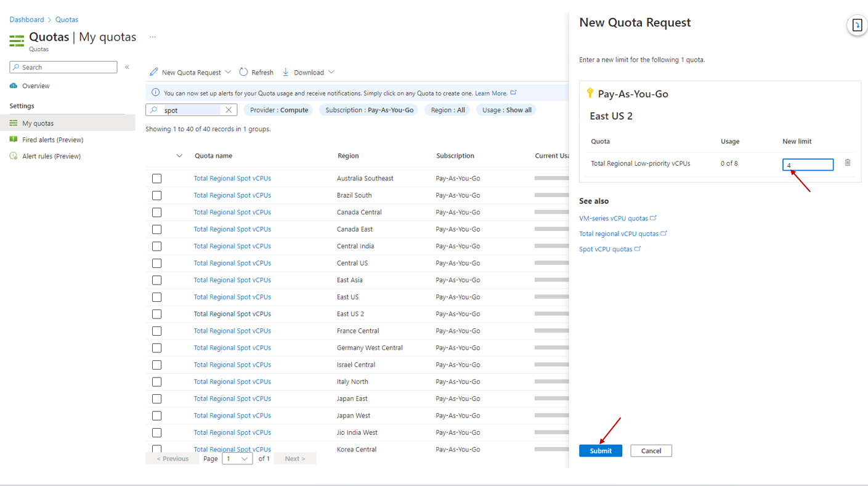Click the Download arrow icon

[x=286, y=72]
